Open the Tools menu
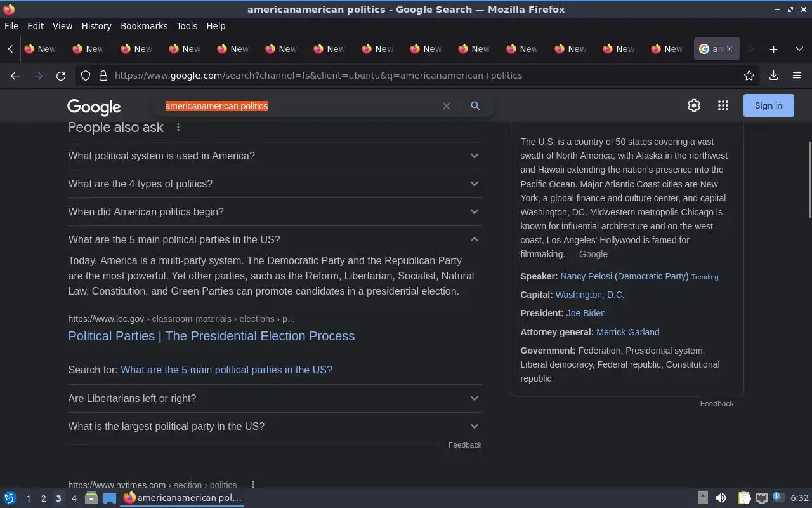 pos(187,26)
